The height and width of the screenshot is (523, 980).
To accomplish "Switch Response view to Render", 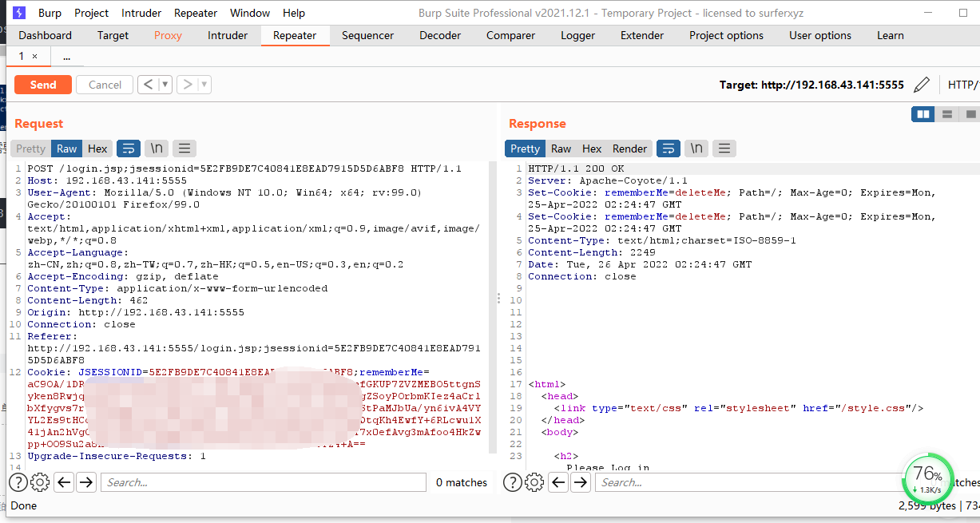I will 630,149.
